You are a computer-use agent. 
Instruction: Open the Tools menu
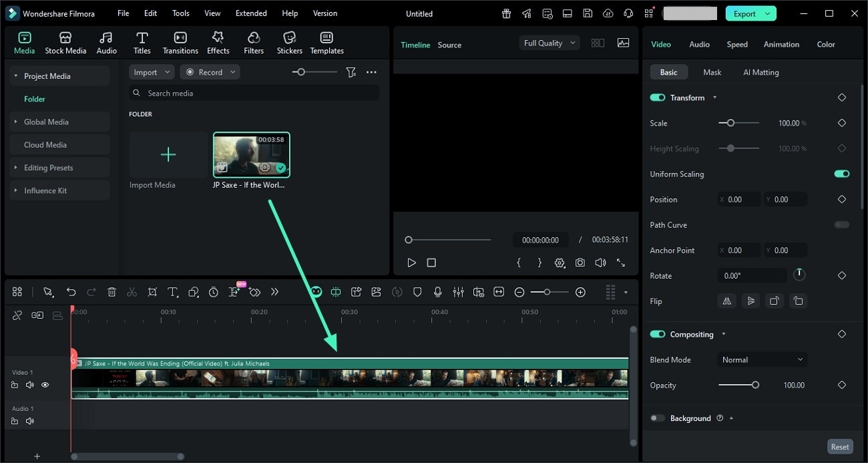tap(180, 13)
